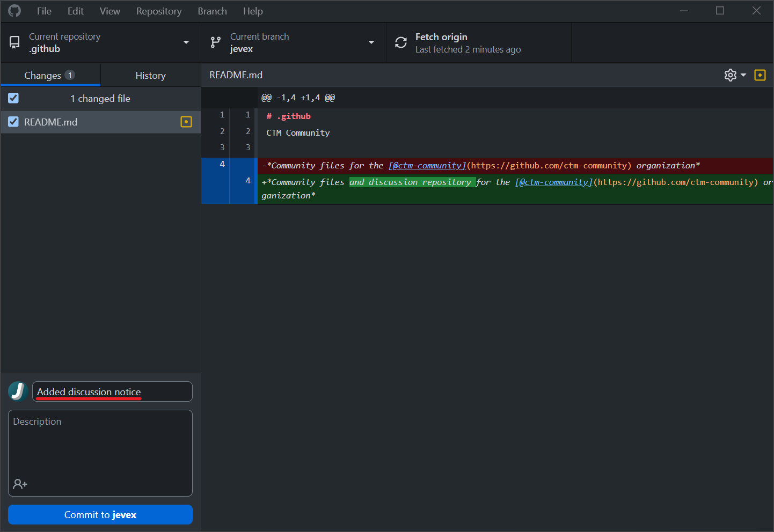
Task: Click the diff hunk header @@ -1,4 +1,4 @@
Action: coord(298,98)
